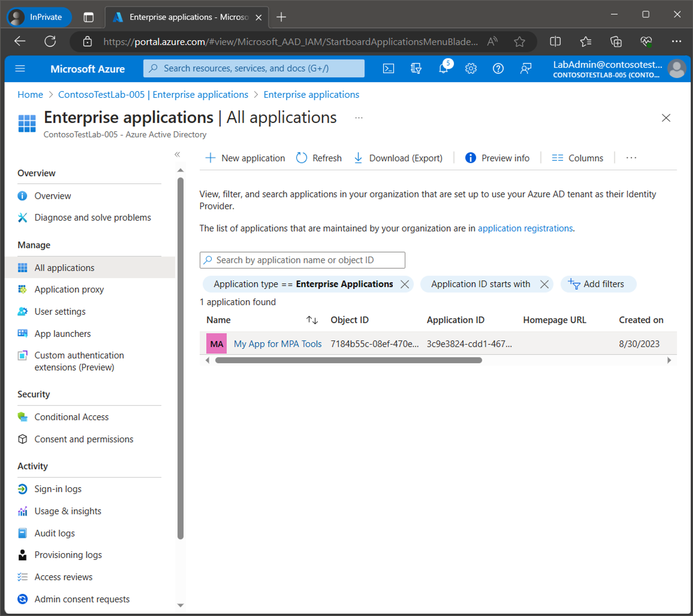This screenshot has width=693, height=616.
Task: Click table horizontal scrollbar thumb
Action: pos(348,360)
